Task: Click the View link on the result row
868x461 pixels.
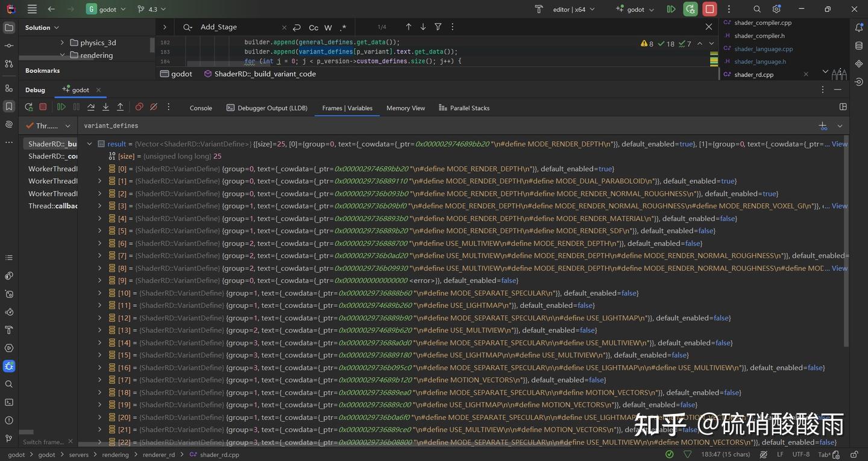Action: pyautogui.click(x=839, y=143)
